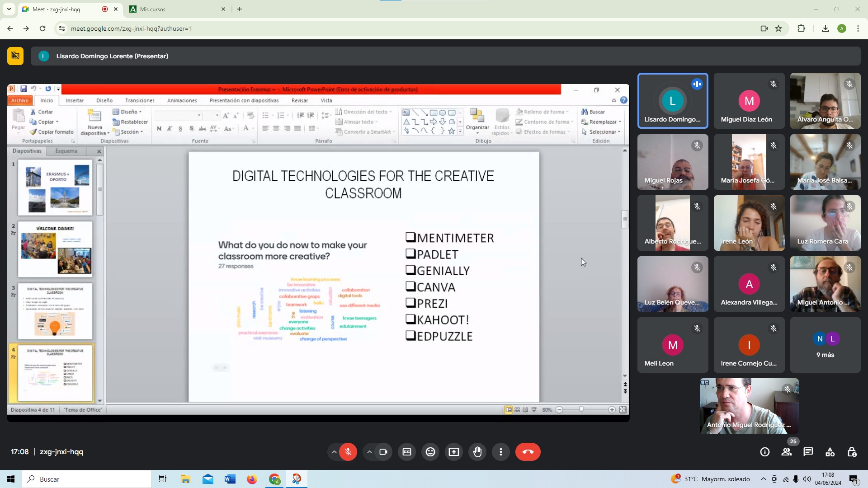Viewport: 868px width, 488px height.
Task: Leave the call with red hang-up button
Action: pos(528,452)
